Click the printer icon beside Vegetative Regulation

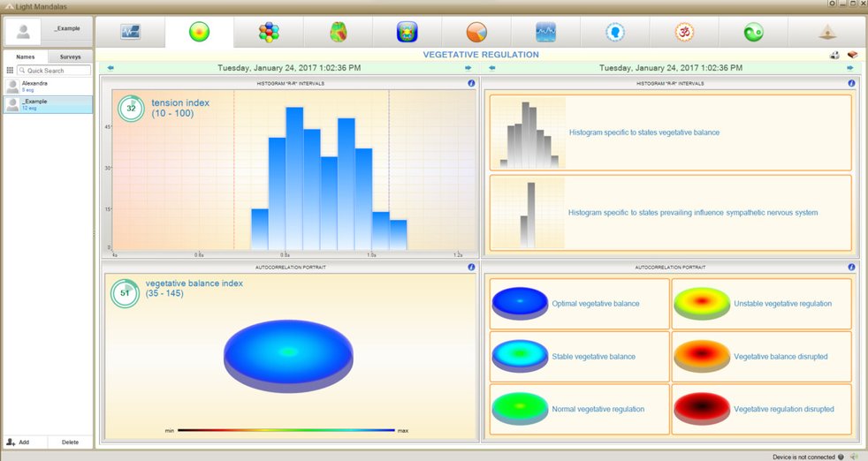click(834, 55)
